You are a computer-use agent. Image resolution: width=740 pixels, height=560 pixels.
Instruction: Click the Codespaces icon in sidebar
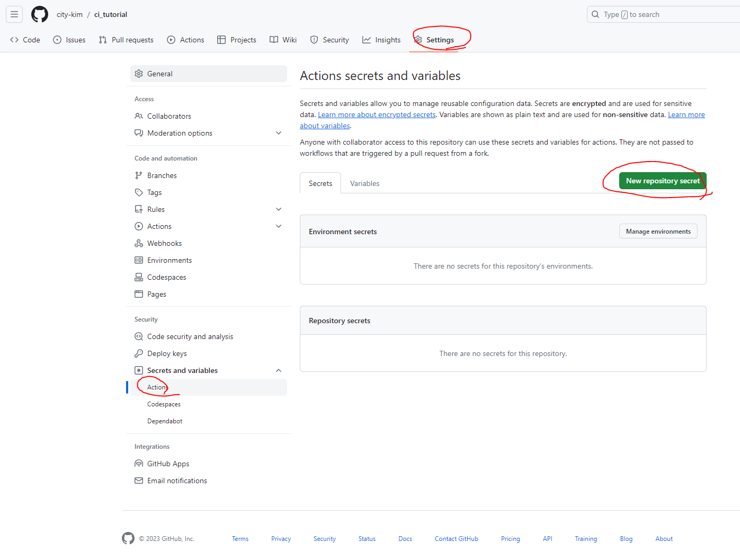pos(139,277)
